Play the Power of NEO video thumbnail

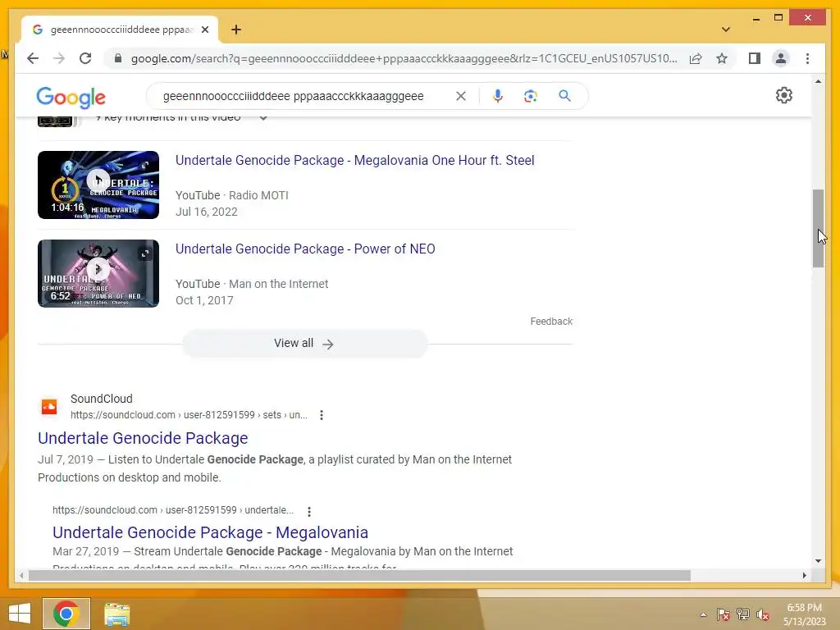click(98, 273)
